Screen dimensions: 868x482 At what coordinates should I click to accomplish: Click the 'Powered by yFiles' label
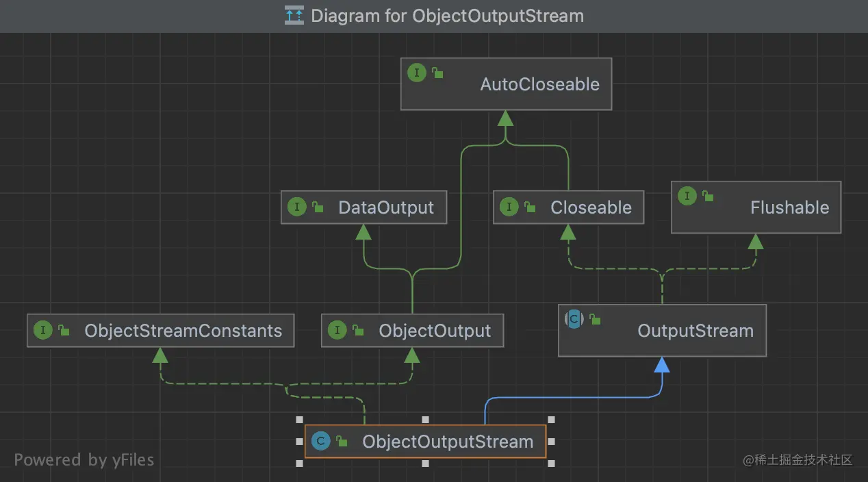click(x=84, y=459)
